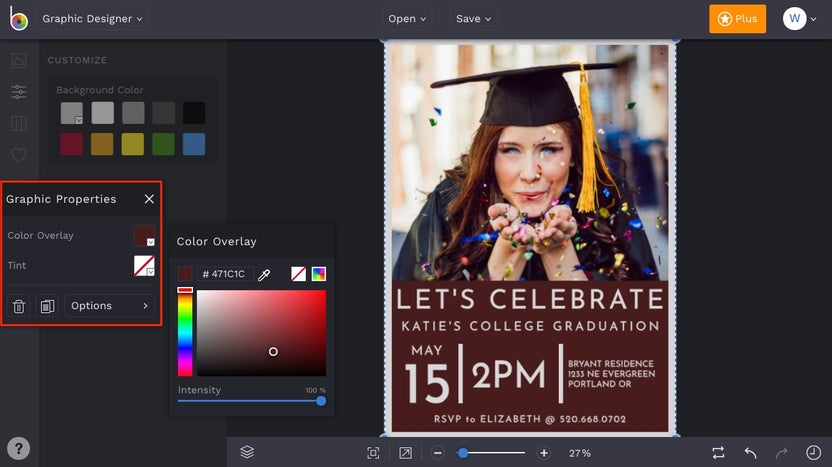Open the heart Graphics sidebar icon
Viewport: 832px width, 467px height.
(x=19, y=154)
